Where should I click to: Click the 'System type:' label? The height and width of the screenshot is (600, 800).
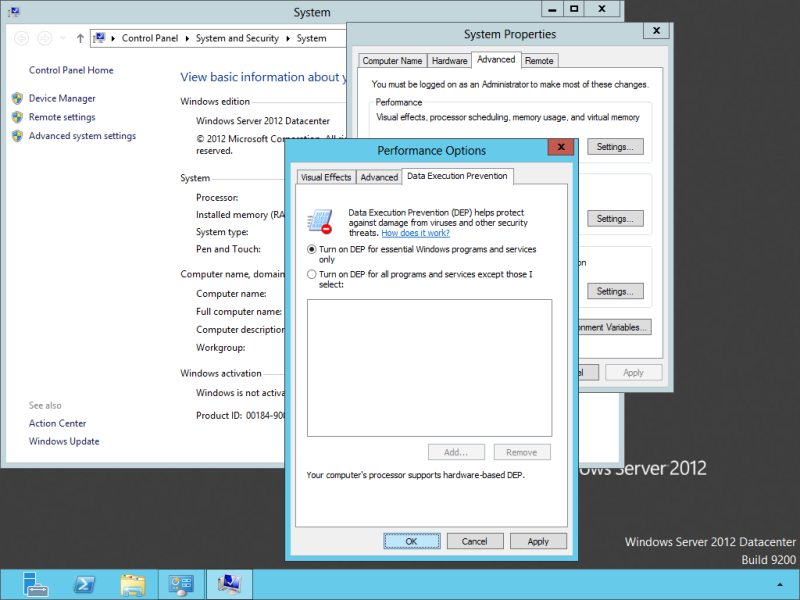[x=222, y=232]
